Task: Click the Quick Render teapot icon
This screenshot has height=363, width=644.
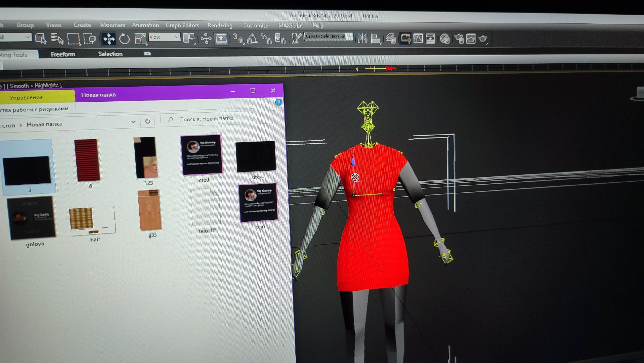Action: 483,39
